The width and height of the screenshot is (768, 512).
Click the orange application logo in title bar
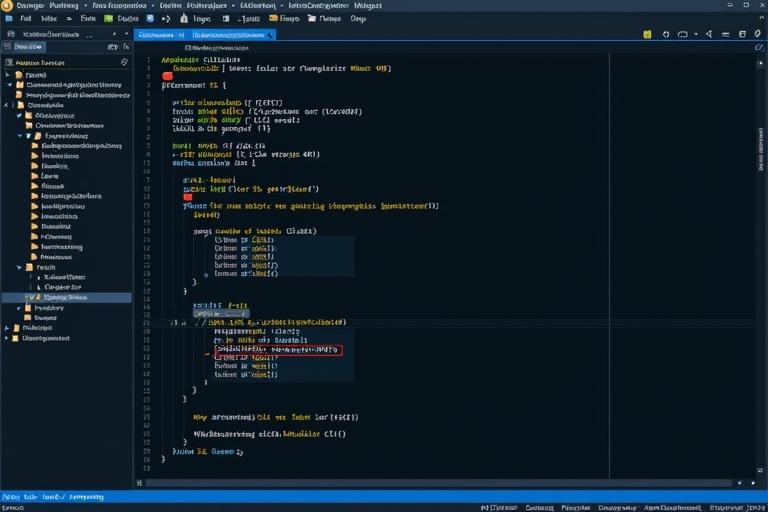coord(8,5)
